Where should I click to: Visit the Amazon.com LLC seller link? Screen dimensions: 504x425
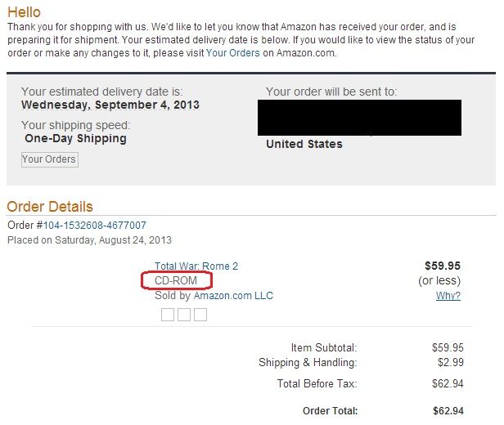point(233,295)
